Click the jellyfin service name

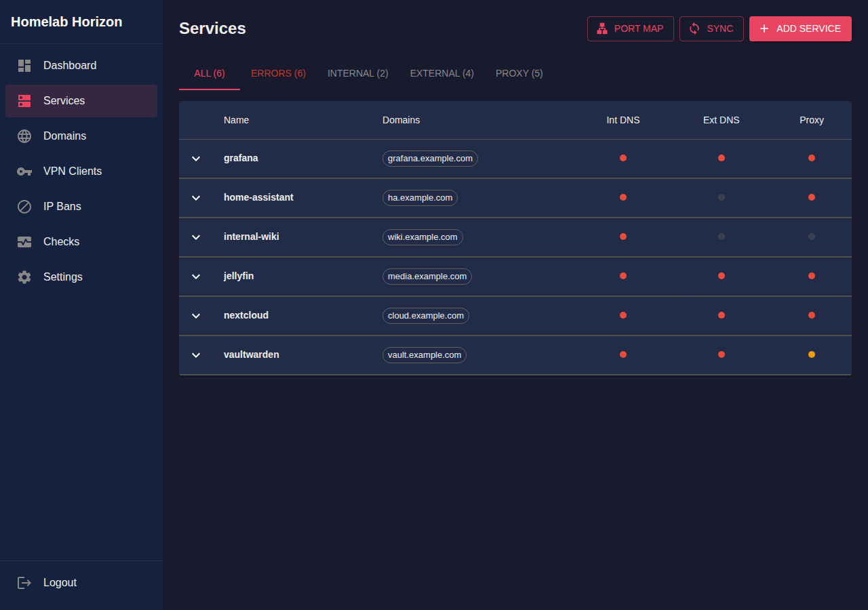click(239, 276)
